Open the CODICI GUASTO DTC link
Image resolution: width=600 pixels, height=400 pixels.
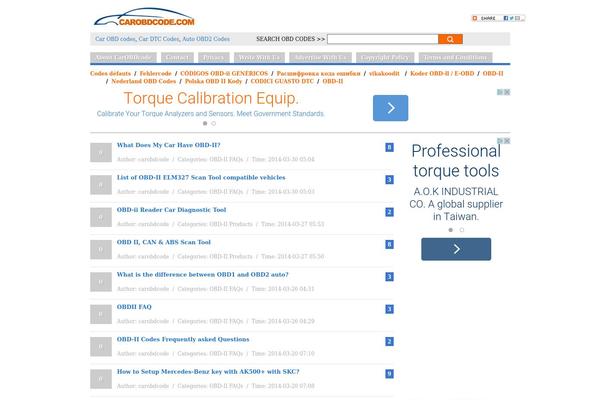[282, 81]
